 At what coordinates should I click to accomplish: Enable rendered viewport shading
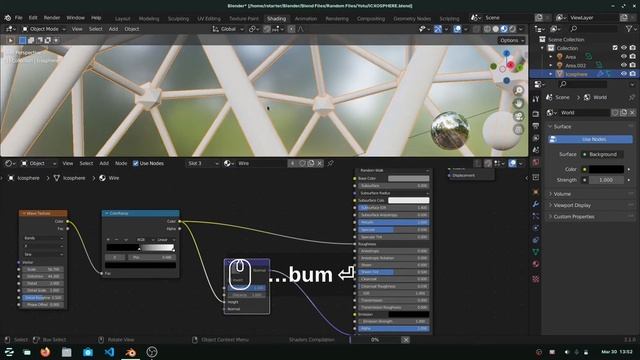coord(513,29)
